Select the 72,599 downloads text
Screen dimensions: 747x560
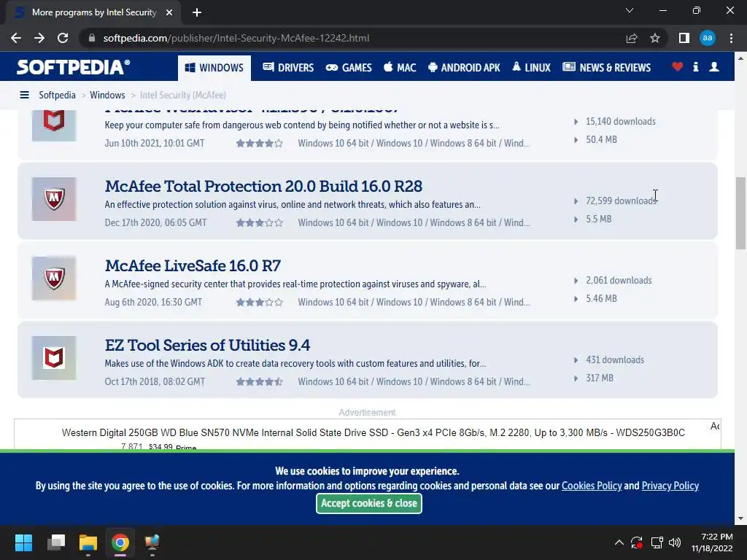coord(622,201)
